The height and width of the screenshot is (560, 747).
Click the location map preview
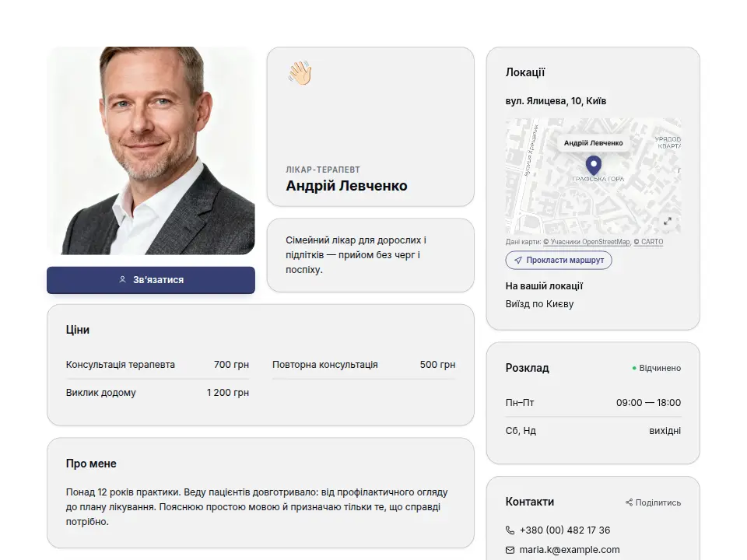[593, 177]
